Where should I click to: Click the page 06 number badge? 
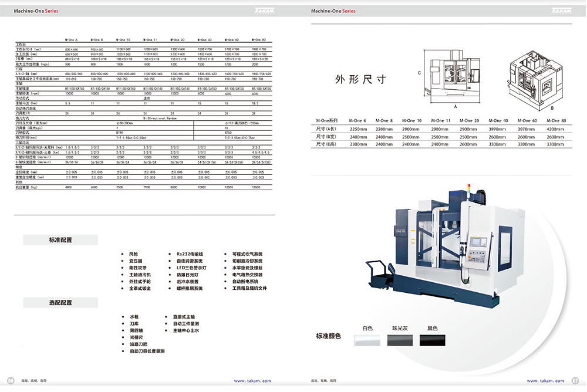point(10,380)
